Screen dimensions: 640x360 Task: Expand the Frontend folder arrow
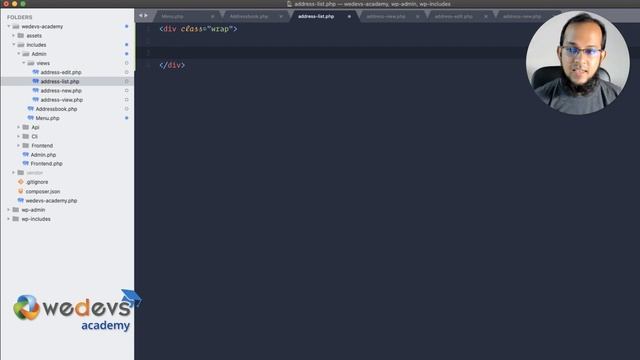[x=18, y=145]
